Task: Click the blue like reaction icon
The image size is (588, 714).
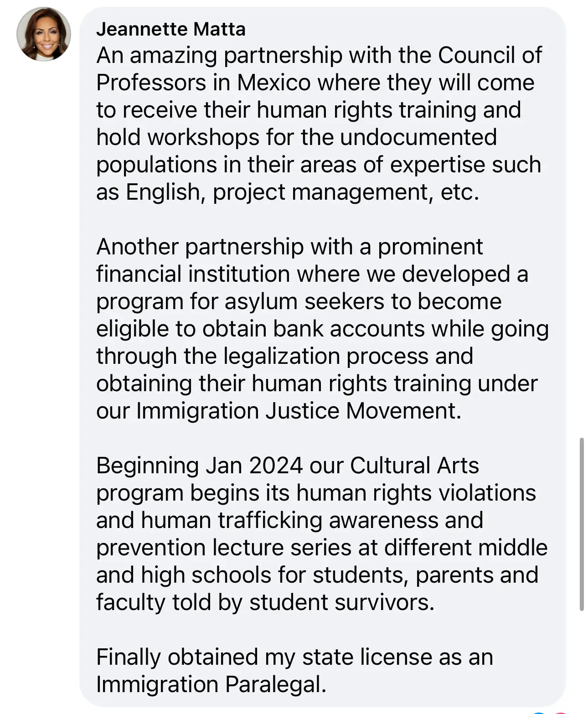Action: [539, 712]
